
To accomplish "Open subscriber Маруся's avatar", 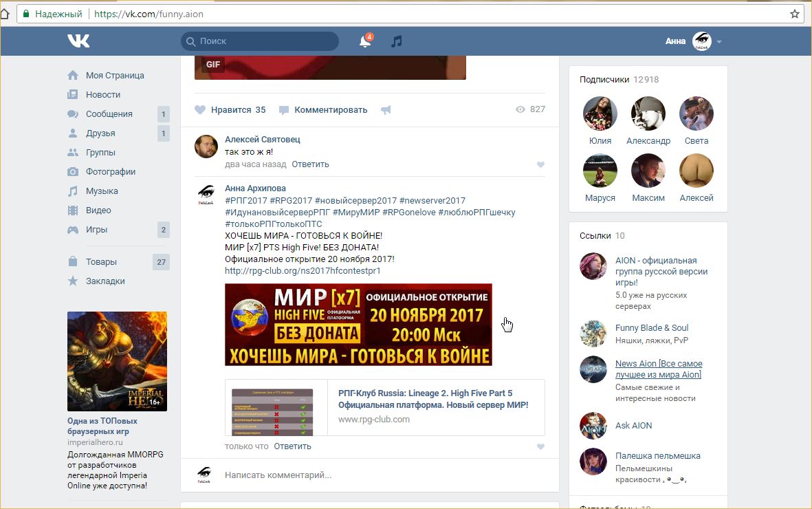I will (x=600, y=171).
